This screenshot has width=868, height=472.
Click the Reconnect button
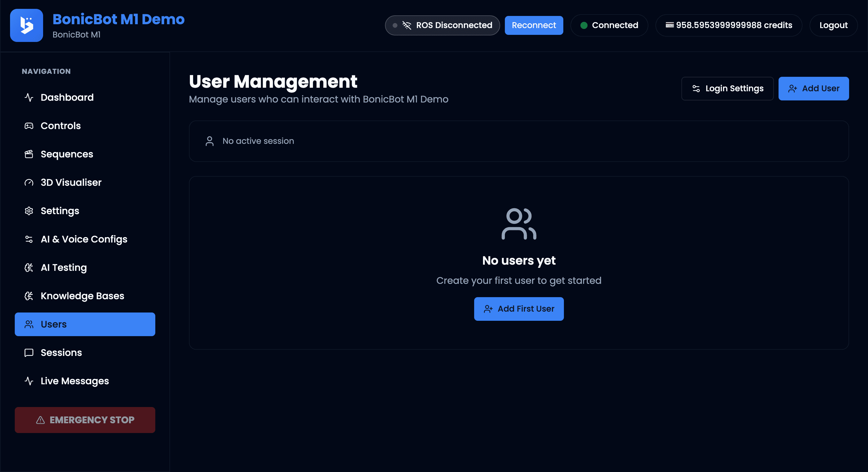pyautogui.click(x=534, y=25)
